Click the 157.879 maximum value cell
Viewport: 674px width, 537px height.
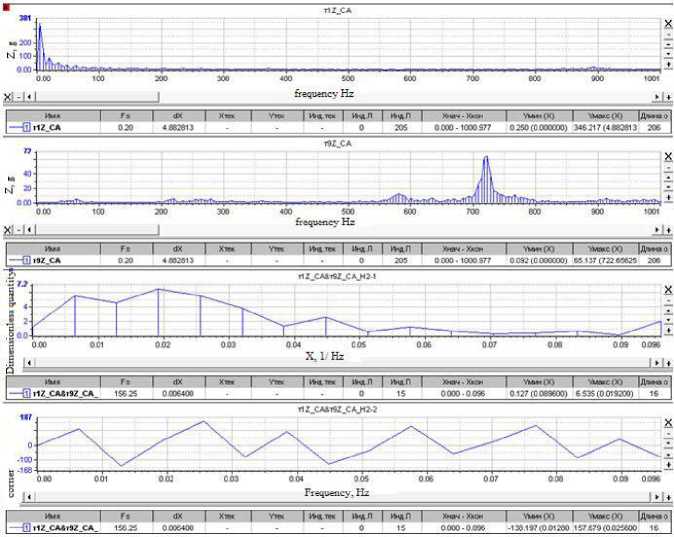[x=605, y=528]
